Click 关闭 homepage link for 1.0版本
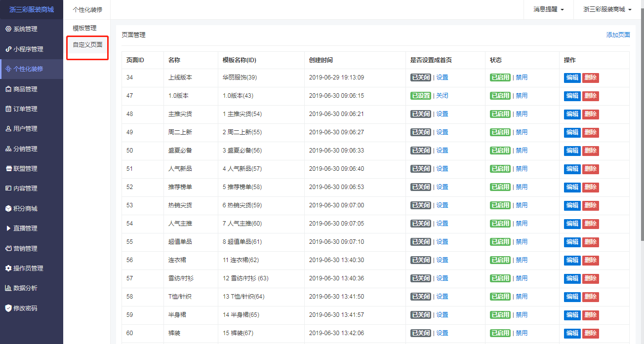 tap(442, 96)
